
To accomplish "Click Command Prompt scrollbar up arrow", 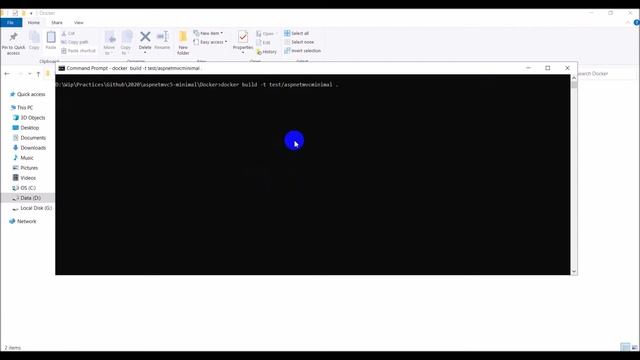I will point(574,78).
